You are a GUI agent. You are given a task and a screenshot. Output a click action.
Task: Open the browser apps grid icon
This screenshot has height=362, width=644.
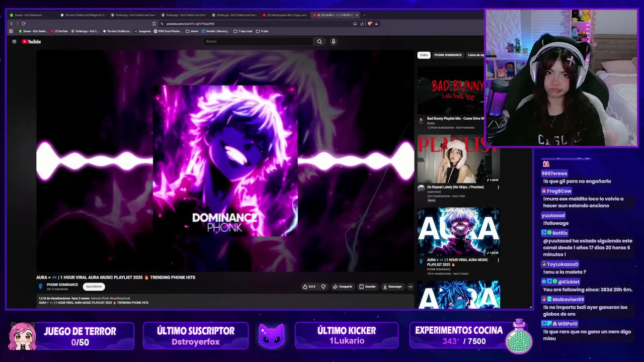click(11, 31)
